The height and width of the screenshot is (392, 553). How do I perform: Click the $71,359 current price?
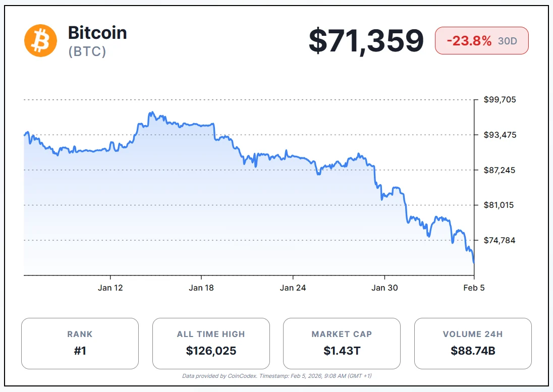366,40
